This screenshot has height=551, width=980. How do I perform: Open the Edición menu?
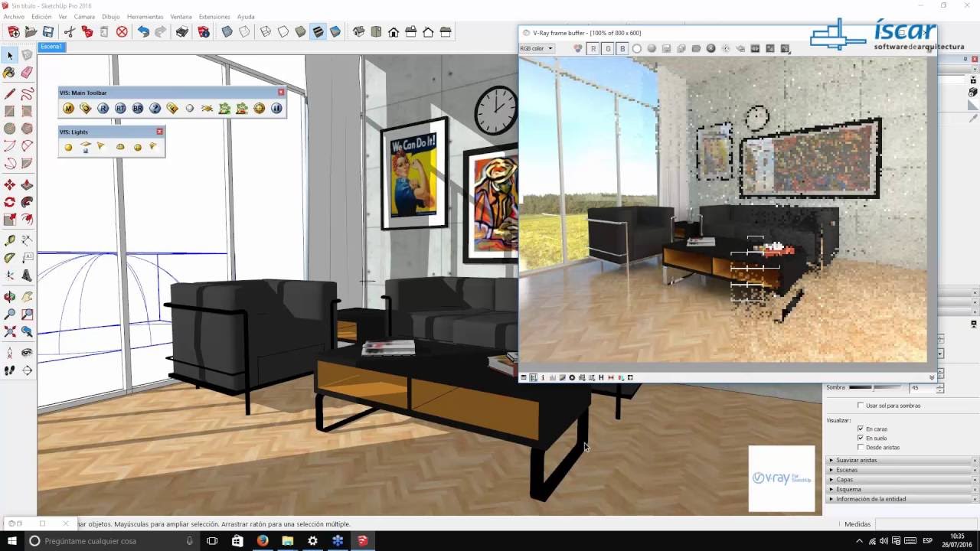pos(41,16)
